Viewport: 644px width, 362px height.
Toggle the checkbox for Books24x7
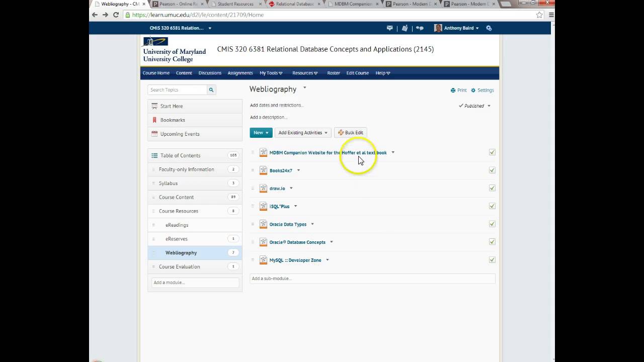pos(492,170)
